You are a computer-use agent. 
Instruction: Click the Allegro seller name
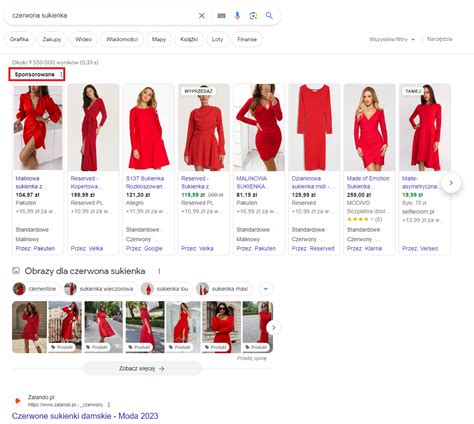tap(135, 203)
